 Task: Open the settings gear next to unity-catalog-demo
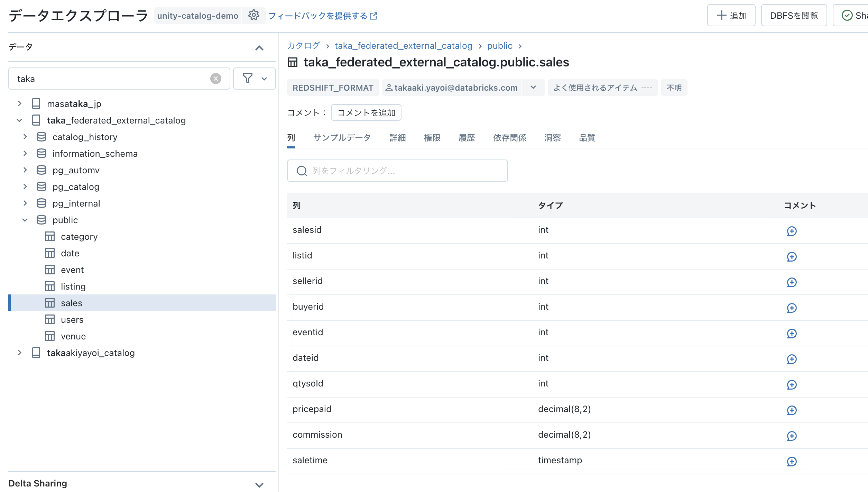(254, 15)
